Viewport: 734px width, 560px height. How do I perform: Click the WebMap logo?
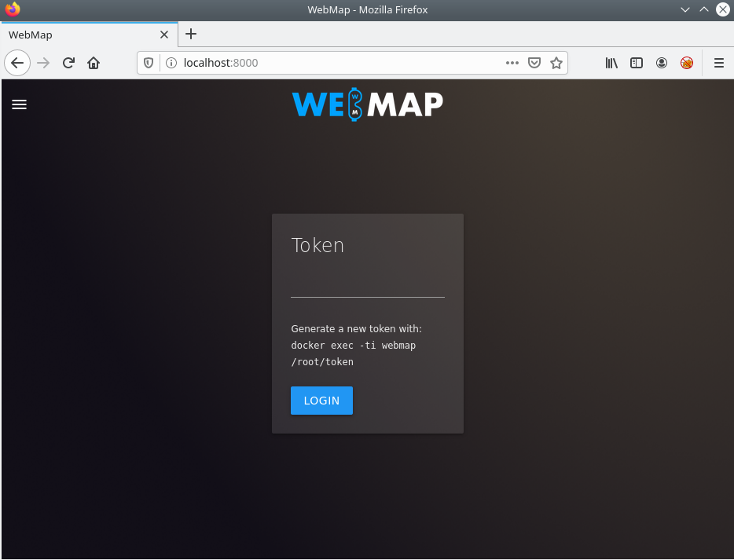368,104
